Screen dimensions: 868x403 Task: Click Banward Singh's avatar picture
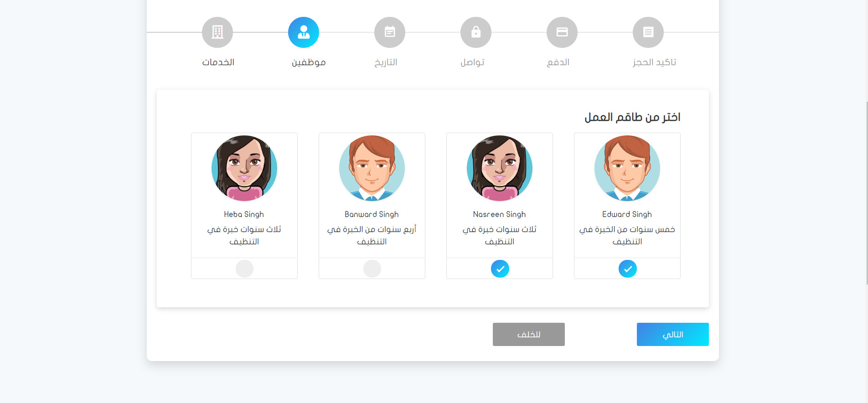[x=372, y=168]
